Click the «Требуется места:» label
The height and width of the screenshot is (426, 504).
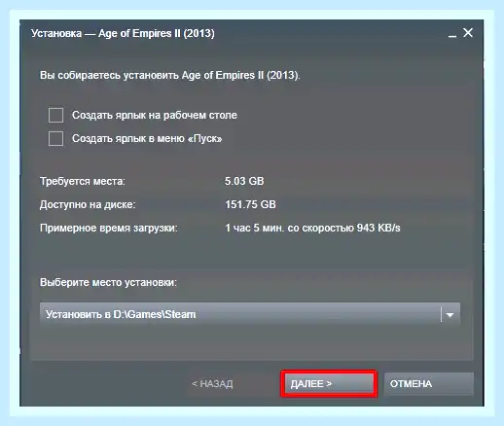(83, 181)
